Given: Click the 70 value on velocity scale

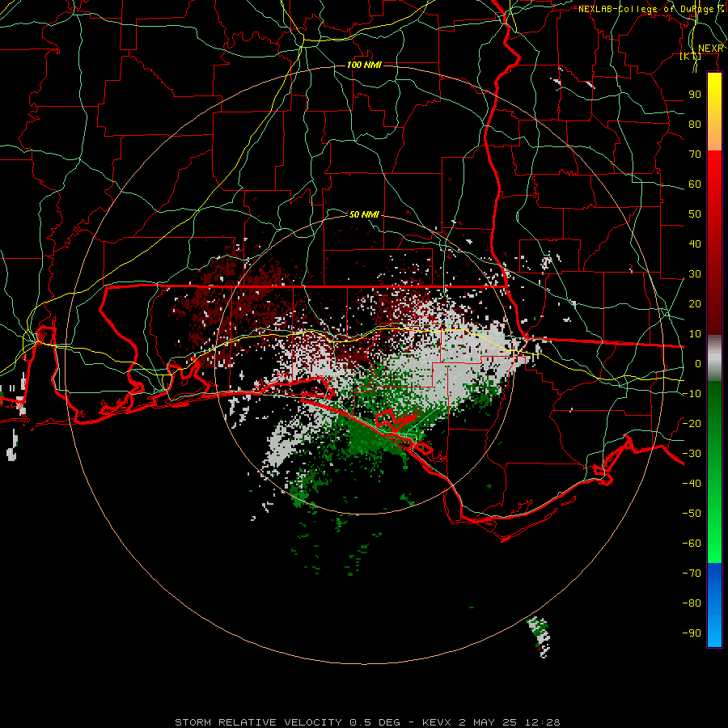Looking at the screenshot, I should 695,154.
